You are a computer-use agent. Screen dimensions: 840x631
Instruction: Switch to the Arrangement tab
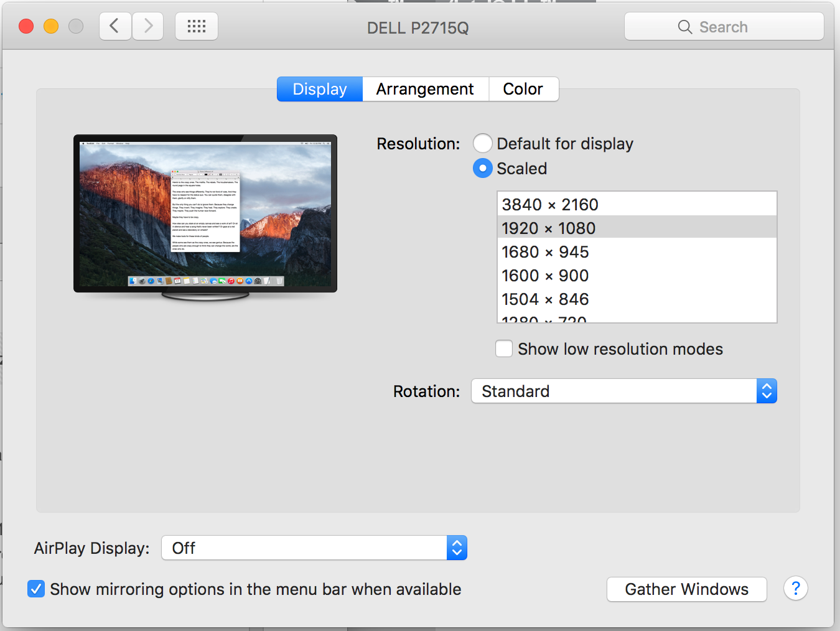pos(426,89)
